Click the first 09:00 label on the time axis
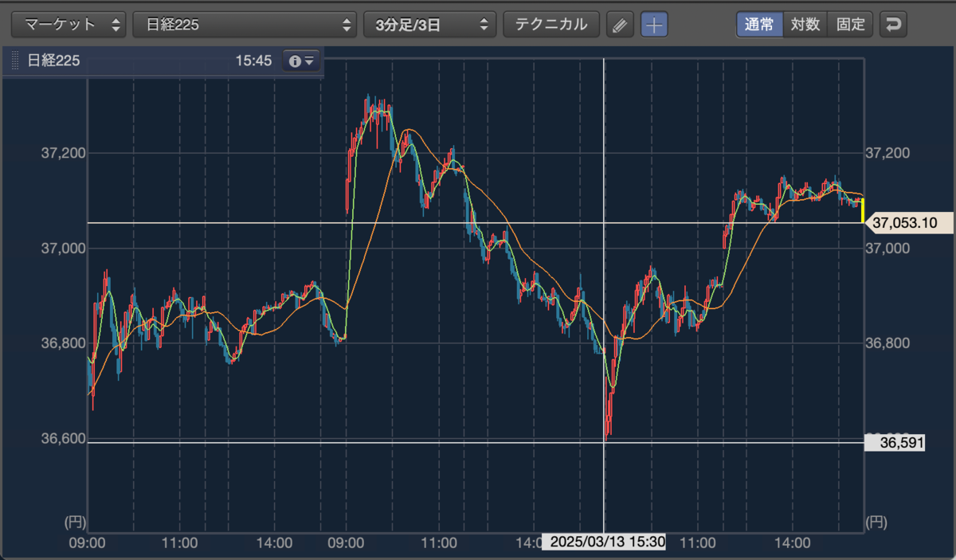This screenshot has height=560, width=956. [x=88, y=543]
